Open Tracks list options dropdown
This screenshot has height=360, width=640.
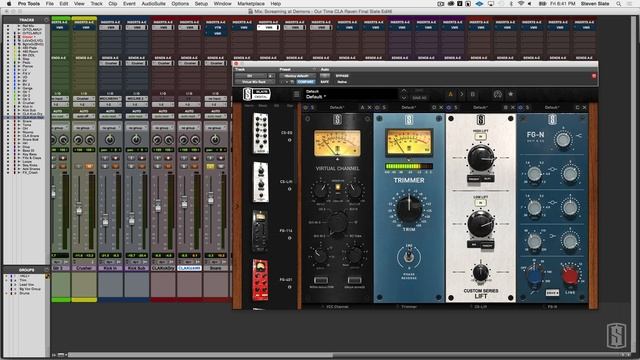click(x=46, y=20)
